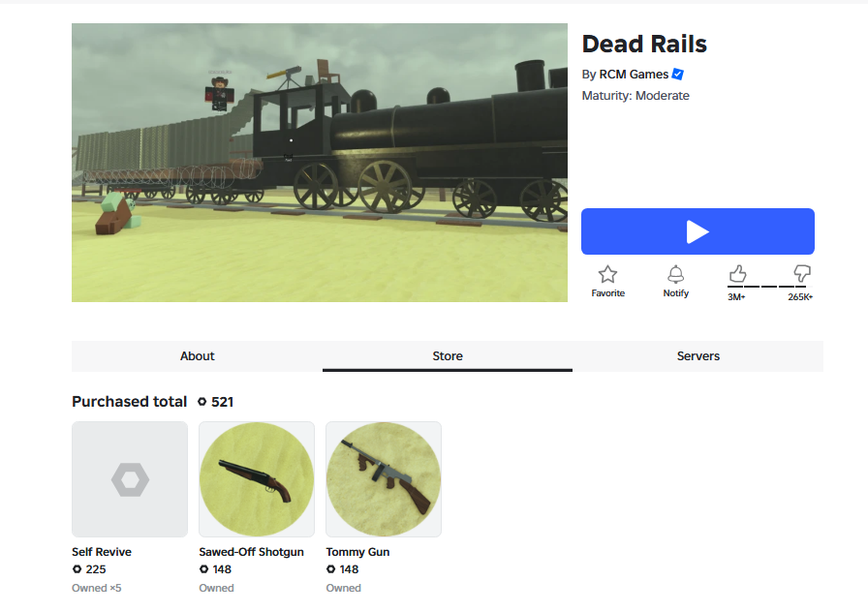Select the Store tab
This screenshot has width=868, height=612.
(x=448, y=355)
